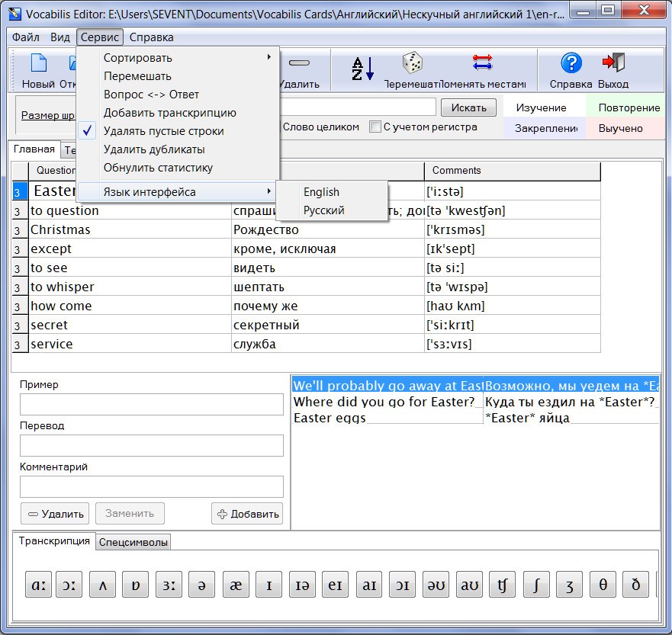Select 'Русский' interface language
The height and width of the screenshot is (635, 672).
point(332,210)
